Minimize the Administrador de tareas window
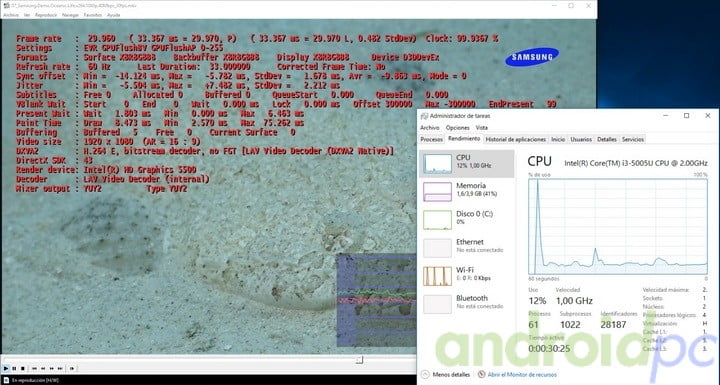This screenshot has width=720, height=385. [x=665, y=116]
